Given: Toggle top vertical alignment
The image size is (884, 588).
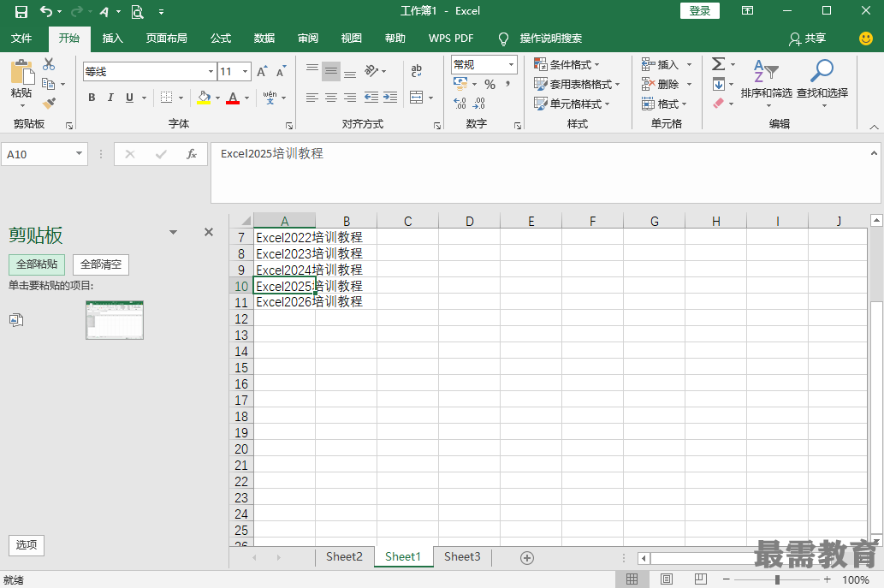Looking at the screenshot, I should pos(312,70).
